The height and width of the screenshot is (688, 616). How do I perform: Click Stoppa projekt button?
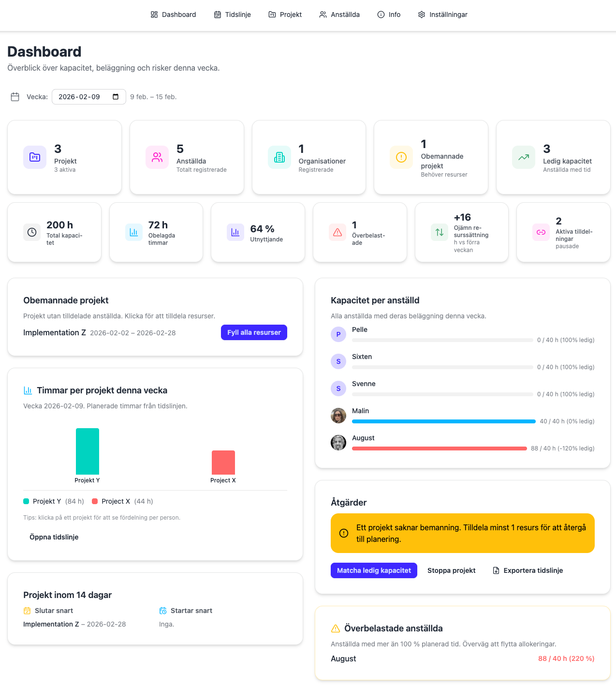pyautogui.click(x=451, y=570)
